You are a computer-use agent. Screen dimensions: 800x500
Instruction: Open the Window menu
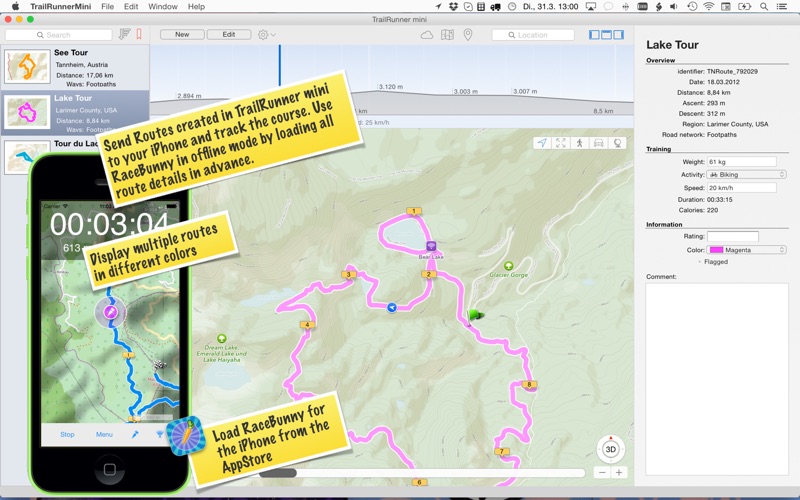pyautogui.click(x=163, y=7)
